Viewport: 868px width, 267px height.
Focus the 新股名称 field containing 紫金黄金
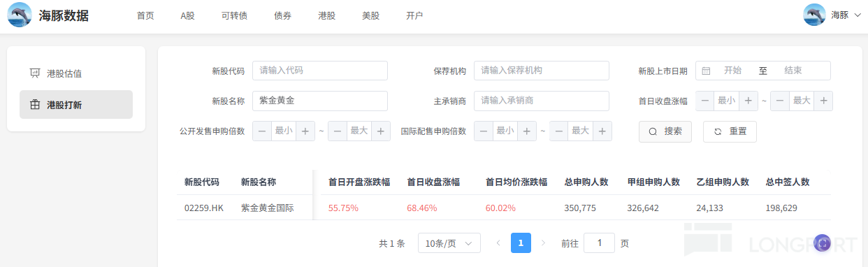(x=320, y=101)
